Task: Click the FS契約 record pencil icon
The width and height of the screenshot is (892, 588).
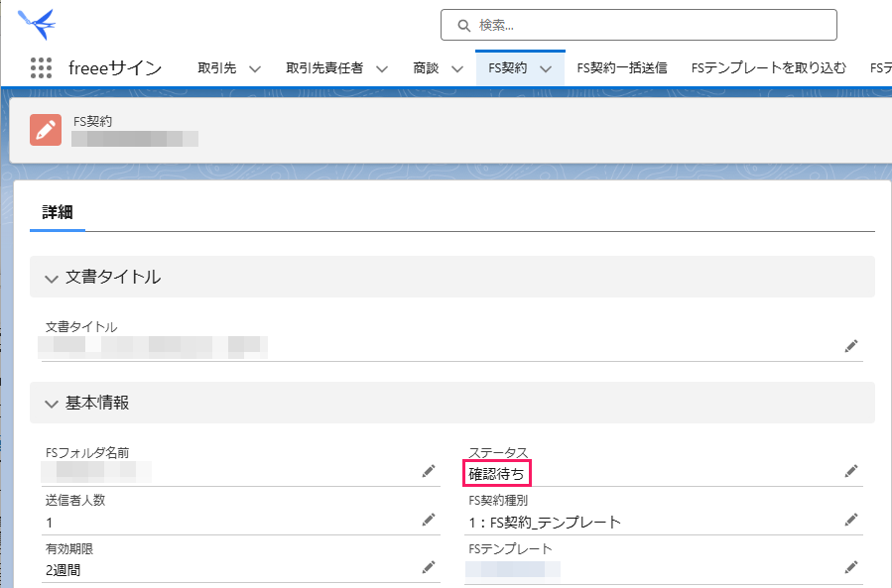Action: coord(46,130)
